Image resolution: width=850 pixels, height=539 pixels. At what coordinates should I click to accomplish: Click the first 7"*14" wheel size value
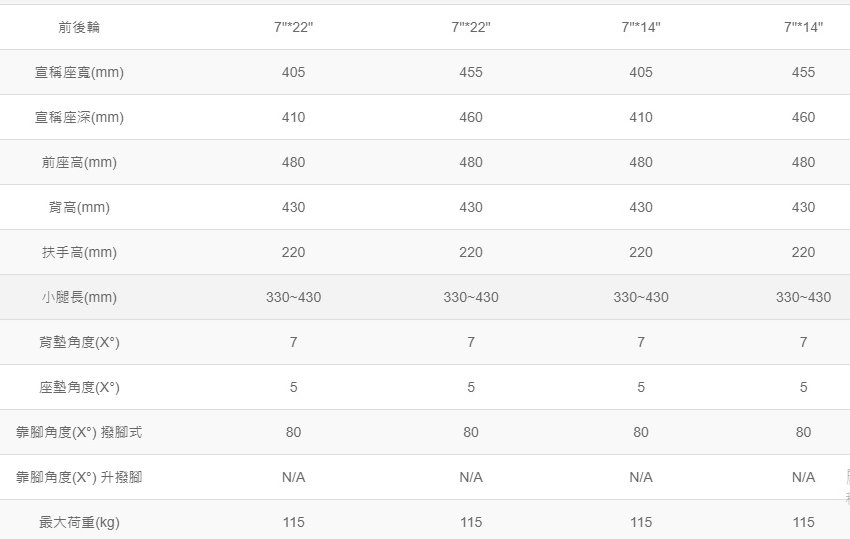coord(641,27)
